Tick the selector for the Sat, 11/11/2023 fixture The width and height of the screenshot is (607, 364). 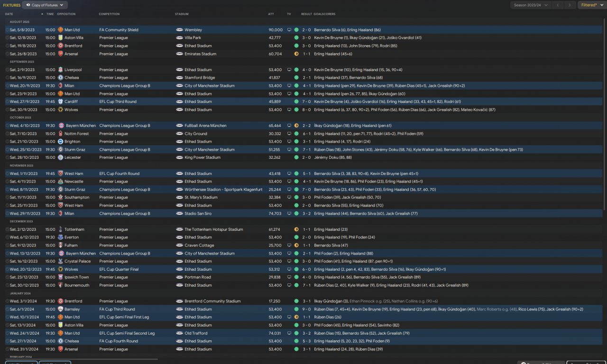coord(7,198)
